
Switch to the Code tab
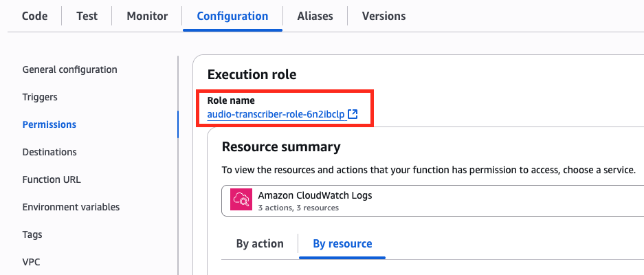34,16
